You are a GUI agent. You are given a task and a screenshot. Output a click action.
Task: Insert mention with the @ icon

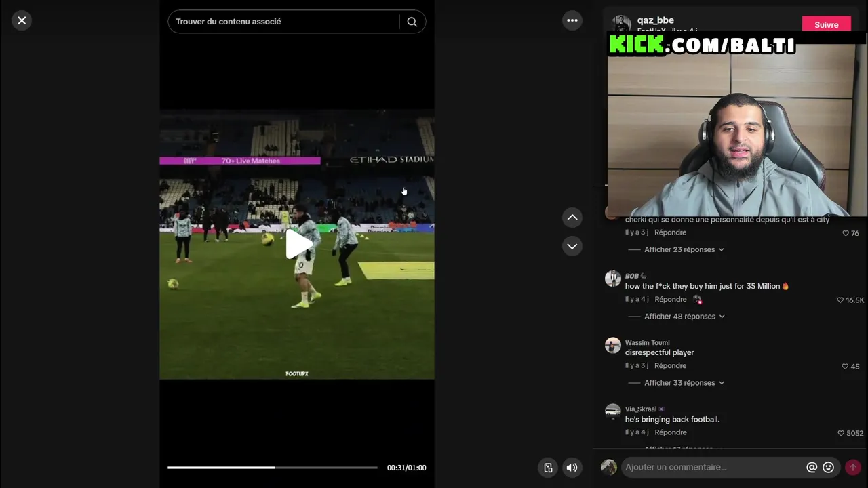pyautogui.click(x=812, y=467)
